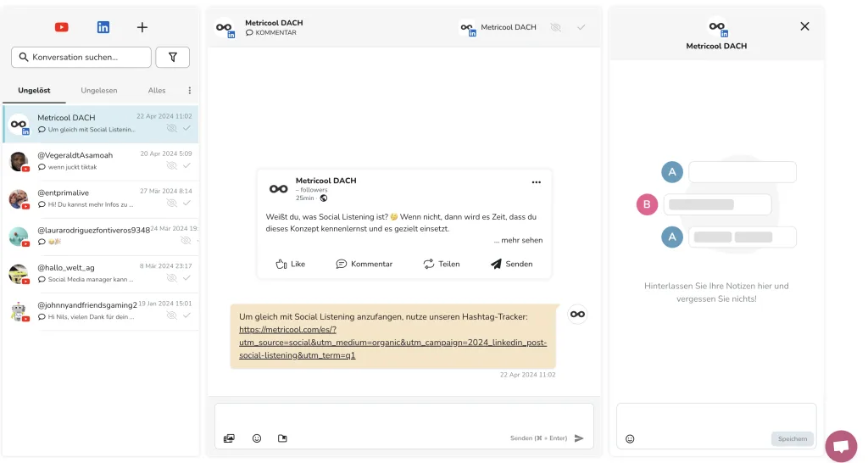Open the support chat bubble

coord(841,446)
